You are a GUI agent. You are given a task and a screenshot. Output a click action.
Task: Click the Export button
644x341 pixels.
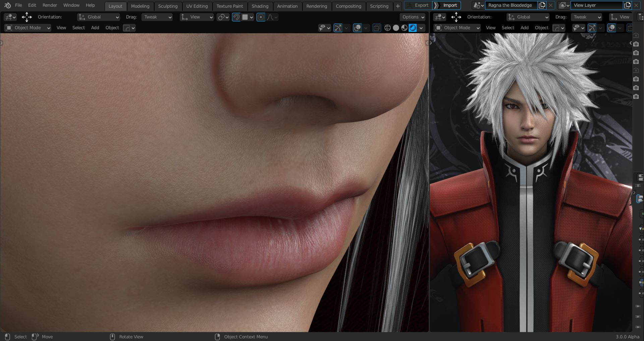click(x=418, y=5)
